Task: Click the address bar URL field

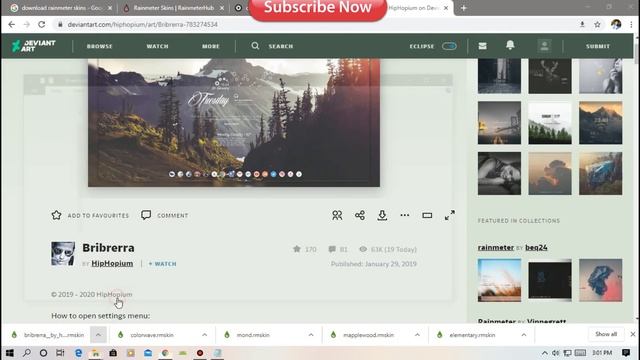Action: (x=314, y=24)
